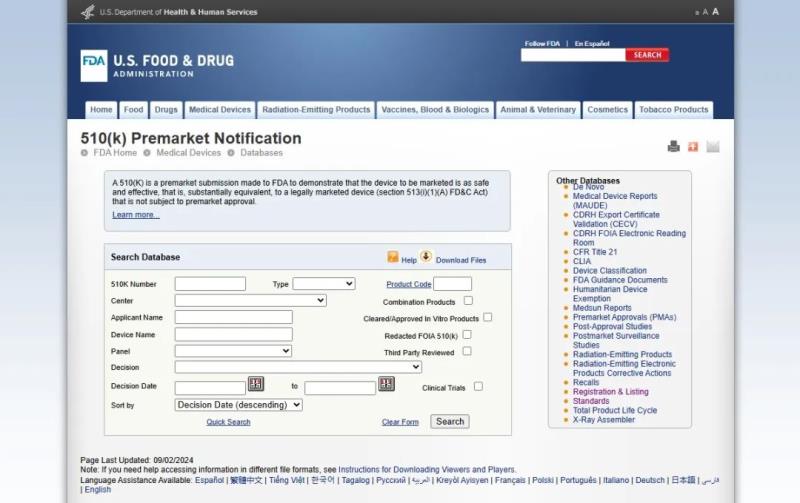This screenshot has height=503, width=800.
Task: Click the Applicant Name input field
Action: point(233,317)
